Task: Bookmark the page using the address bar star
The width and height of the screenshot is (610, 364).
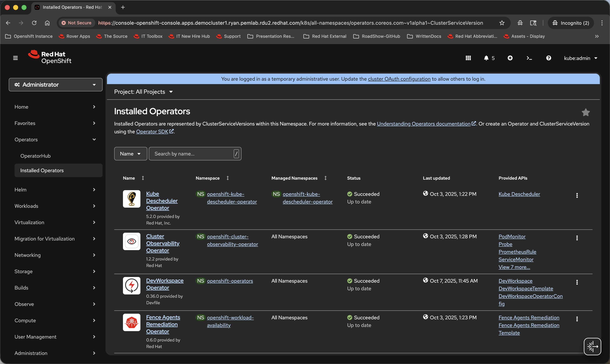Action: 502,23
